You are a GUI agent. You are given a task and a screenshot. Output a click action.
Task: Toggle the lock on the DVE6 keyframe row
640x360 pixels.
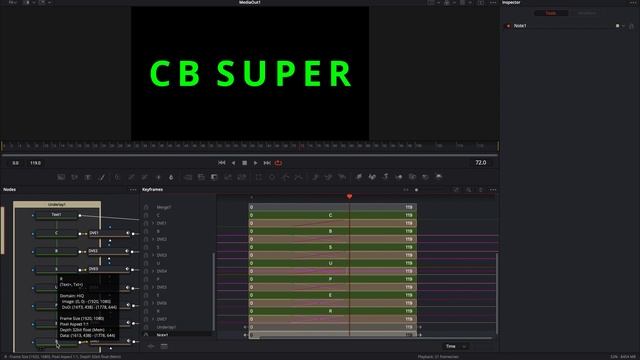pos(146,303)
